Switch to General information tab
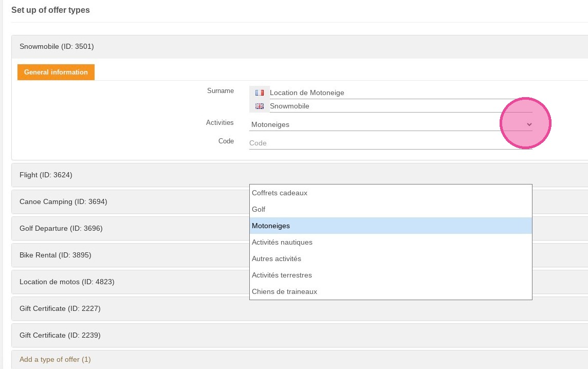The height and width of the screenshot is (369, 588). click(56, 72)
